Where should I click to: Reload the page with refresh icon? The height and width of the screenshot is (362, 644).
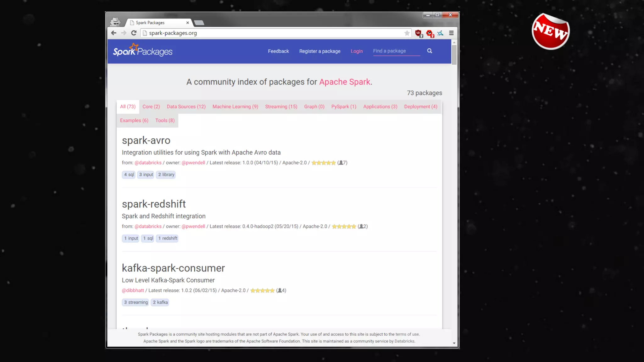134,33
